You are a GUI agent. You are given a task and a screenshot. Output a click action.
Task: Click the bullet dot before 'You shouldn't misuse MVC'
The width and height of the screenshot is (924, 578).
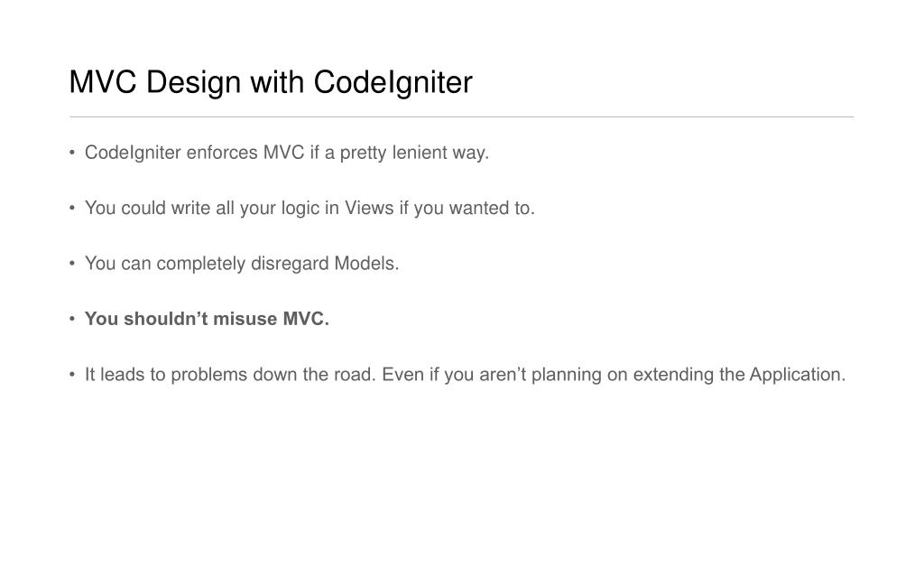click(x=72, y=319)
